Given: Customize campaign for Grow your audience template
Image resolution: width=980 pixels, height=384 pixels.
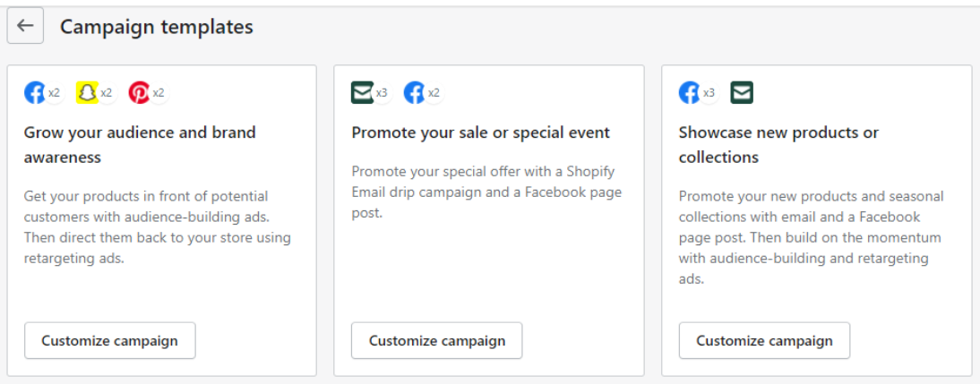Looking at the screenshot, I should coord(110,341).
